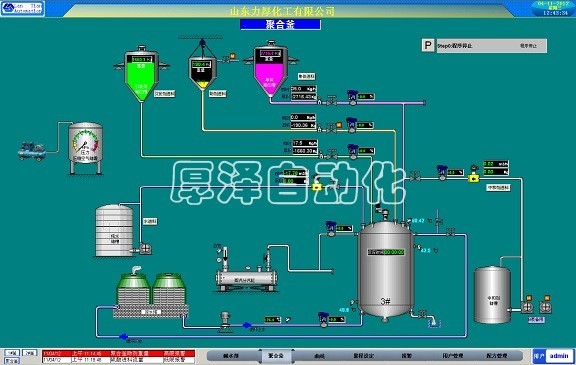Click the admin user button
Image resolution: width=576 pixels, height=365 pixels.
pos(559,356)
